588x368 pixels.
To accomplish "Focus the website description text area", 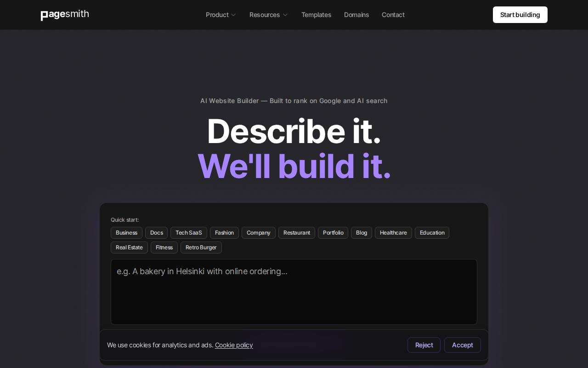I will point(294,292).
